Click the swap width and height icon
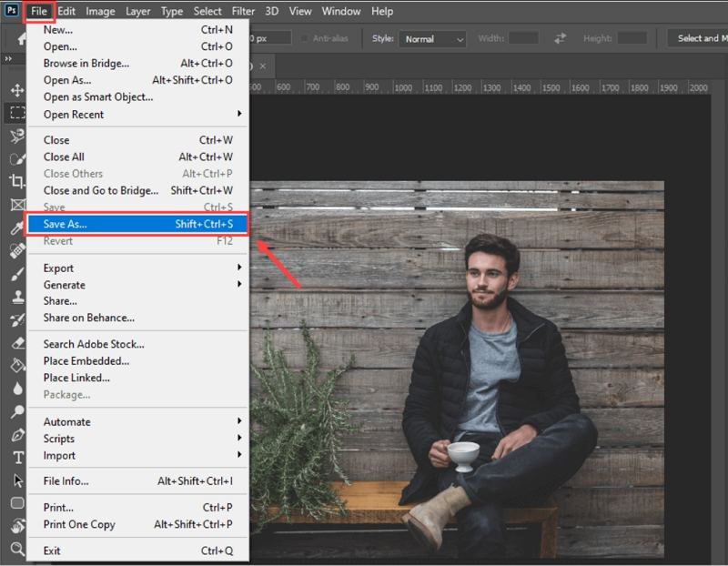Viewport: 728px width, 566px height. point(561,38)
